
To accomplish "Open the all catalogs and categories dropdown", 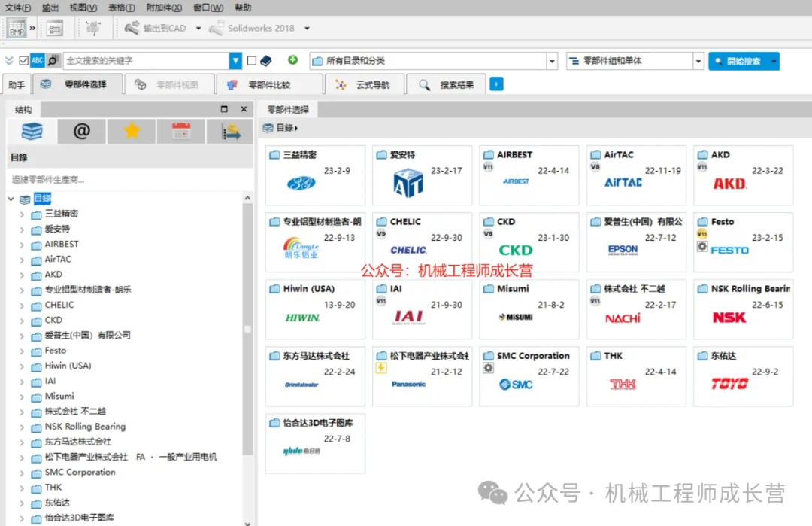I will pos(552,61).
